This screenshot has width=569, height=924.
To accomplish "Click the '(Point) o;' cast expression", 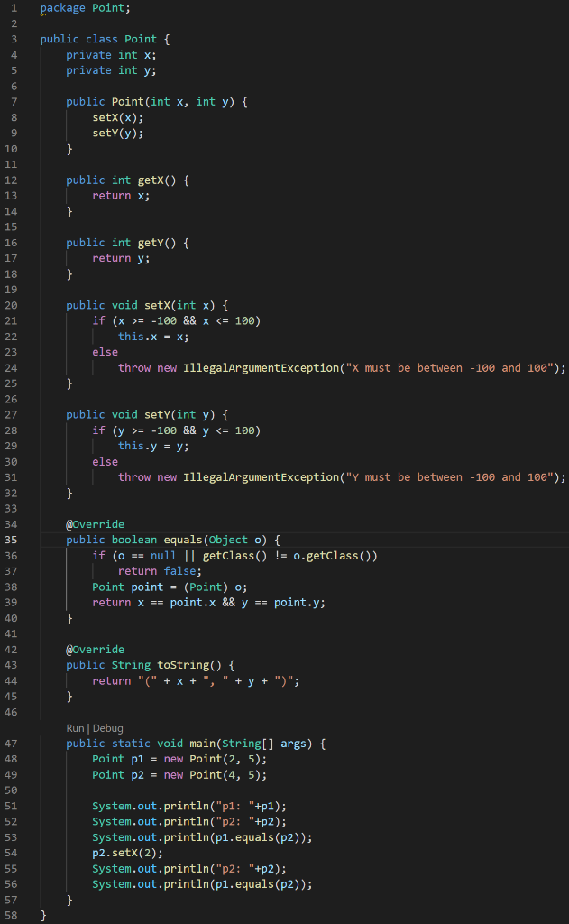I will tap(215, 587).
